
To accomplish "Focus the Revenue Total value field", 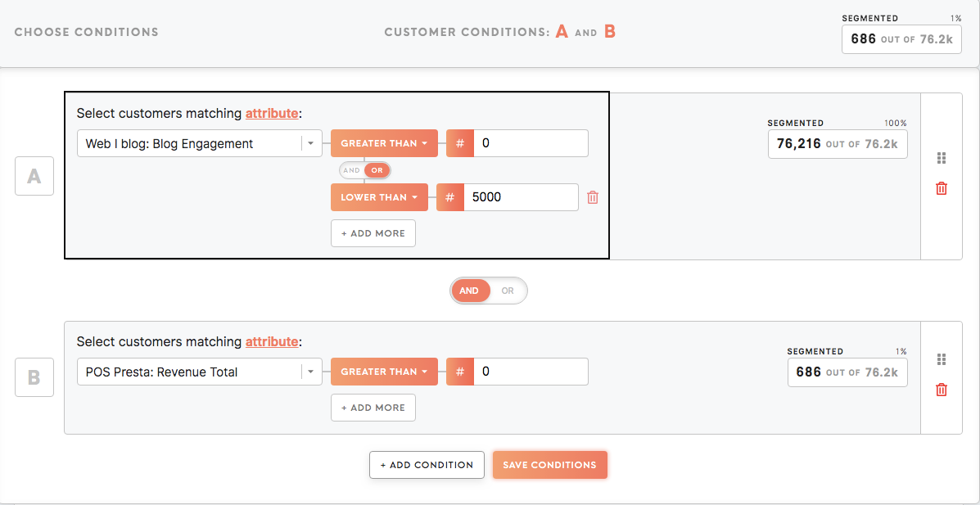I will (x=531, y=372).
